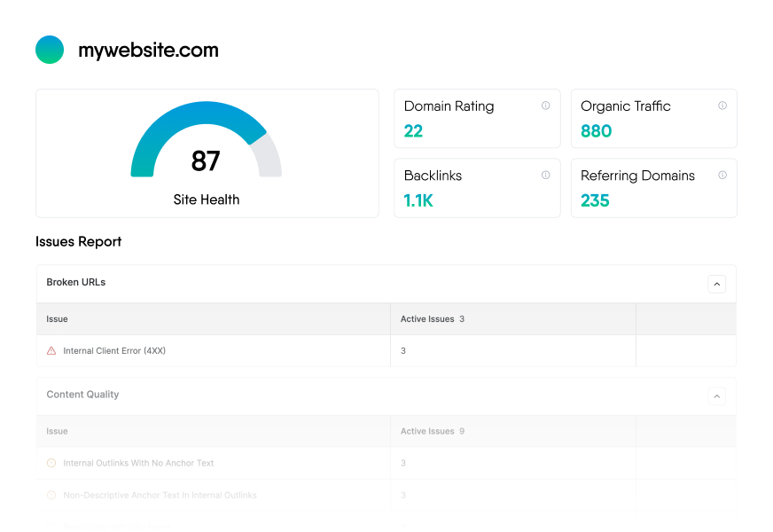
Task: Click the orange warning icon for Internal Outlinks
Action: pyautogui.click(x=51, y=463)
